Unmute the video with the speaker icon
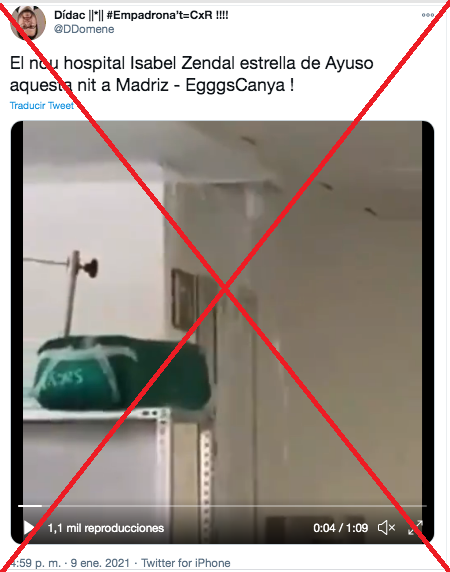Viewport: 450px width, 572px height. coord(387,528)
